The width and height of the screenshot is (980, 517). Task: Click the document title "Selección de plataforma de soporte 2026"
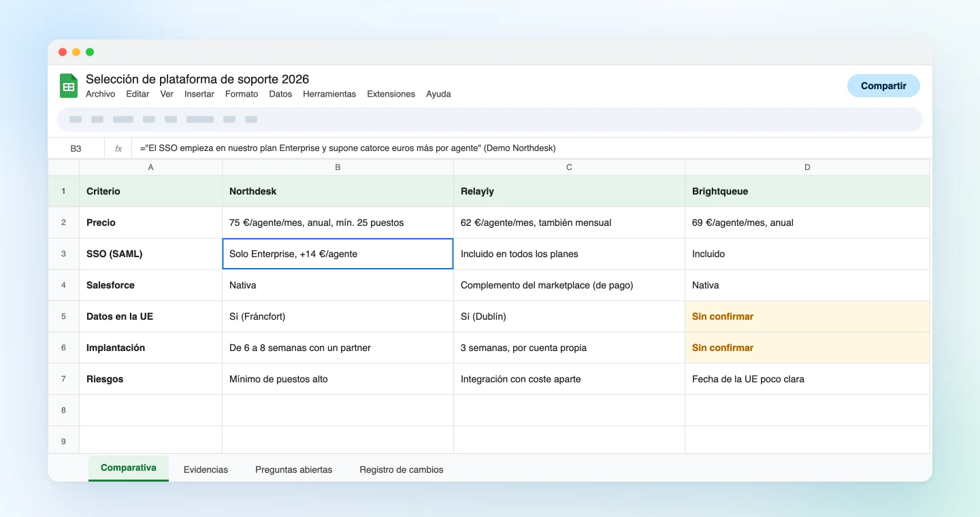197,79
